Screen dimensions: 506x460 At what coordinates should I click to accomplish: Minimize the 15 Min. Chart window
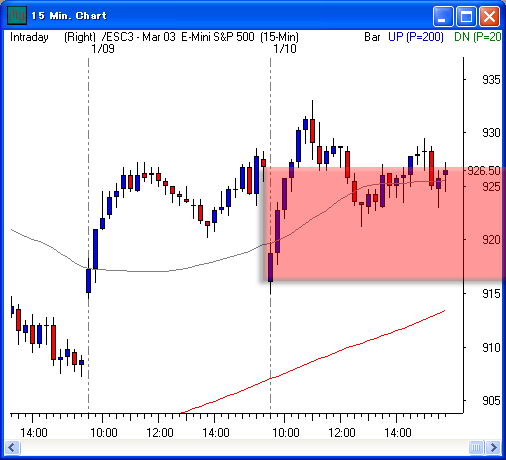pos(443,16)
